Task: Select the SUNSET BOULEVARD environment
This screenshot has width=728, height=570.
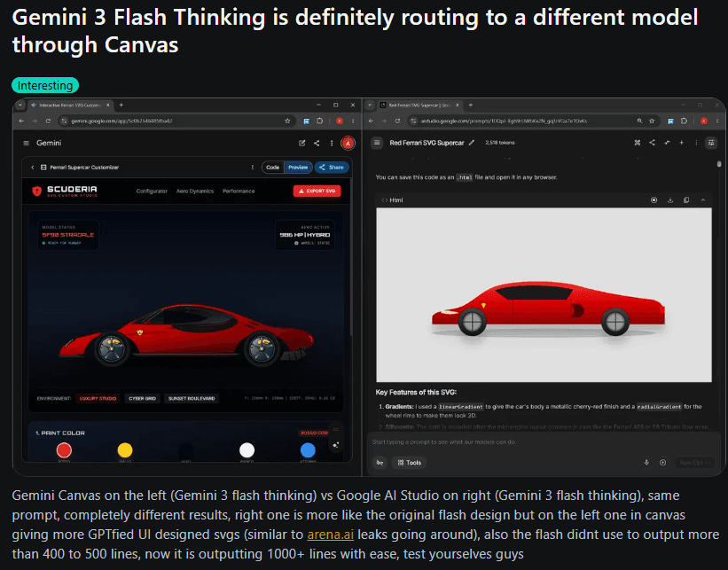Action: point(192,398)
